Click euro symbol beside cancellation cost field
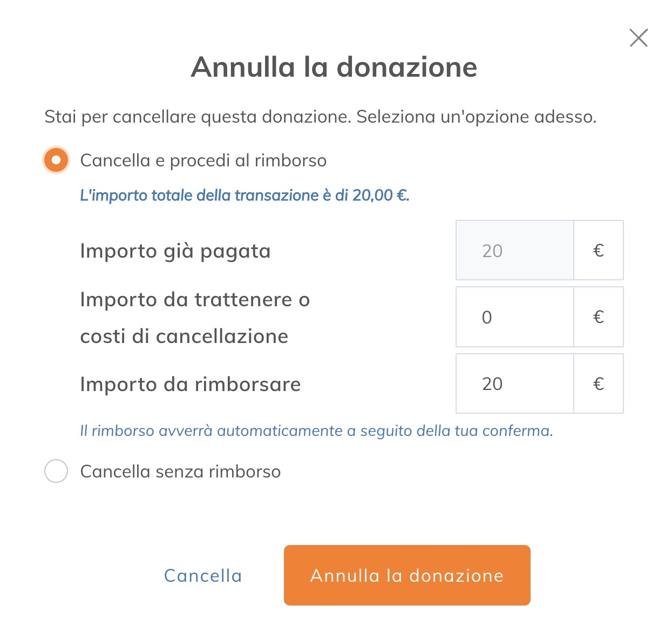Screen dimensions: 672x639 pyautogui.click(x=598, y=317)
